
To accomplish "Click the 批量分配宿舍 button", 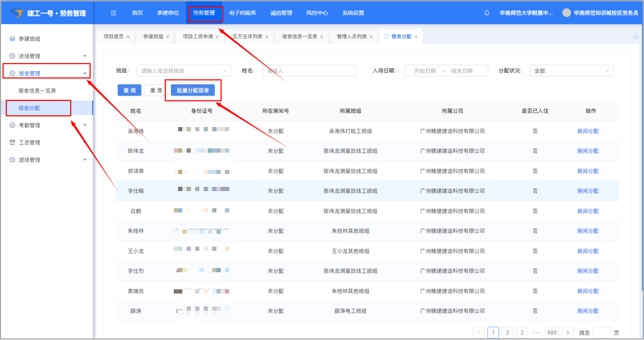I will click(x=193, y=91).
